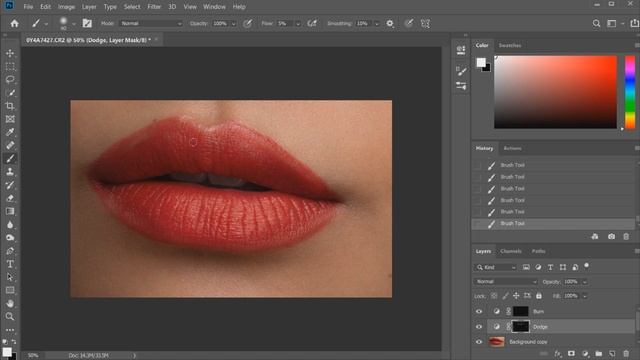Select the Frame tool
Screen dimensions: 640x360
point(10,119)
